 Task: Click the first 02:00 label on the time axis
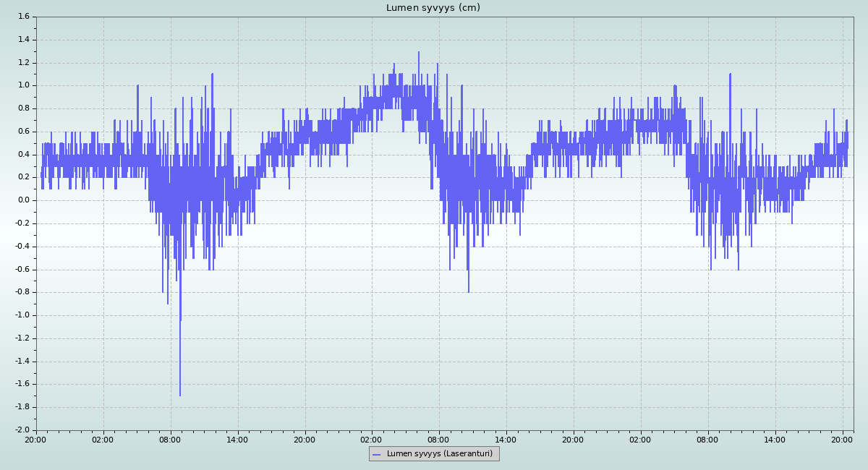click(103, 439)
